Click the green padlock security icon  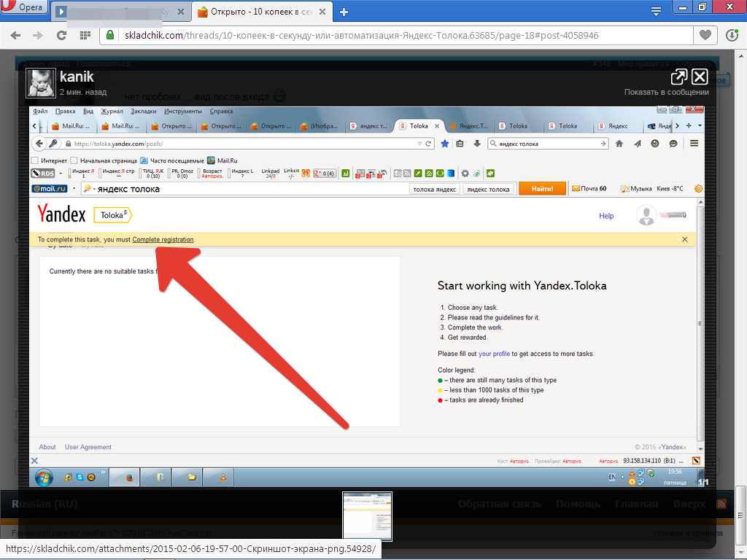[x=110, y=35]
